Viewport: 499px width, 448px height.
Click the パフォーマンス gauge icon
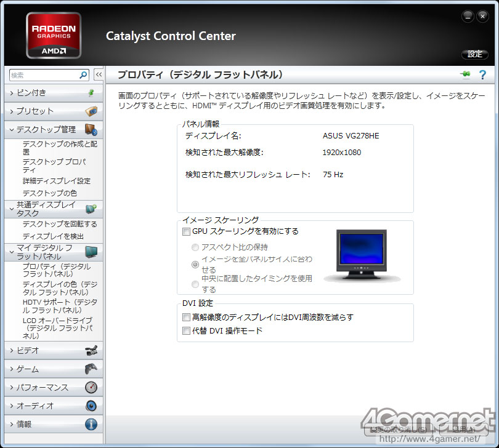tap(91, 387)
